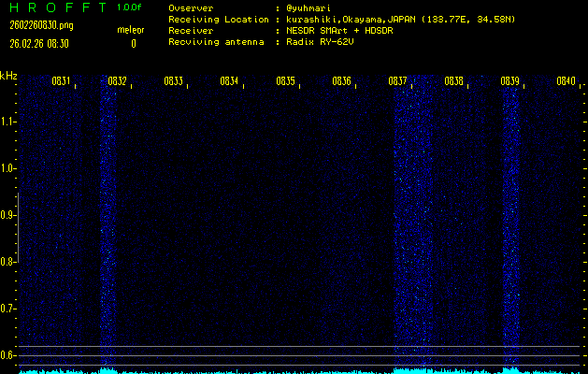The image size is (588, 374).
Task: Click the 0839 time marker
Action: tap(509, 81)
